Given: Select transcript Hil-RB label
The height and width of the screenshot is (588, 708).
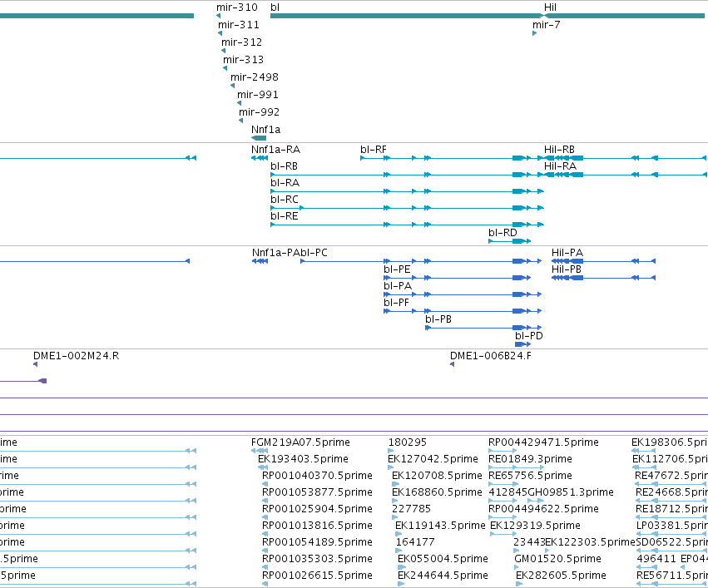Looking at the screenshot, I should pos(559,150).
